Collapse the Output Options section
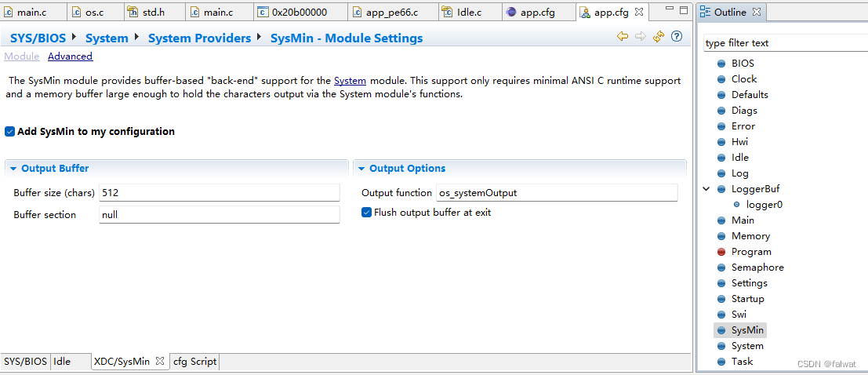868x375 pixels. click(361, 169)
